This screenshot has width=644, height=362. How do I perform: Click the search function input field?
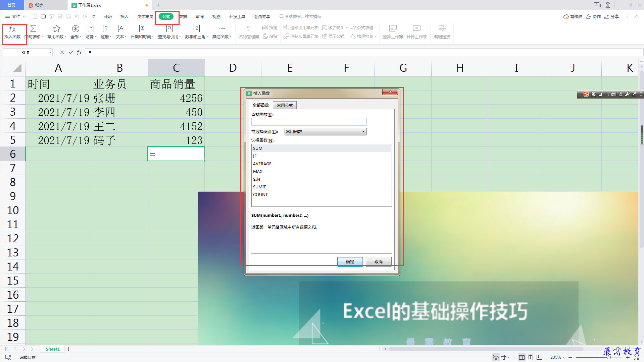[x=309, y=122]
